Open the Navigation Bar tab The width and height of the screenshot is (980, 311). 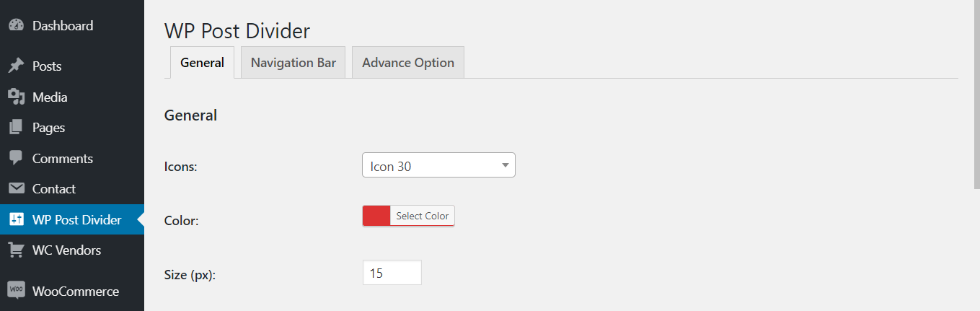(x=293, y=63)
